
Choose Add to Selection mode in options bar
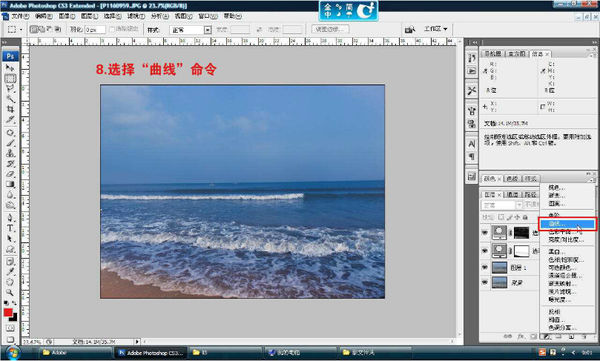[x=42, y=29]
